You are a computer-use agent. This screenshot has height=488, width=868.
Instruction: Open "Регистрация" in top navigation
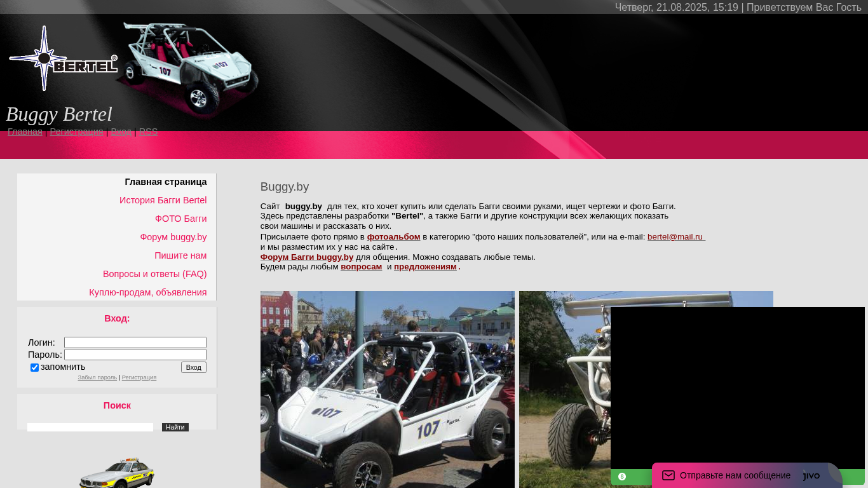[76, 132]
